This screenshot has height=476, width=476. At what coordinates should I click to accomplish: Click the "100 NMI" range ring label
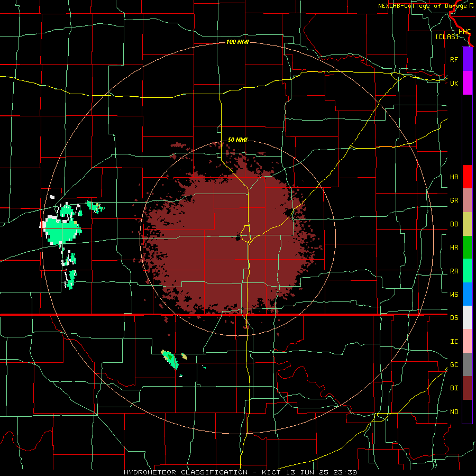(x=237, y=42)
